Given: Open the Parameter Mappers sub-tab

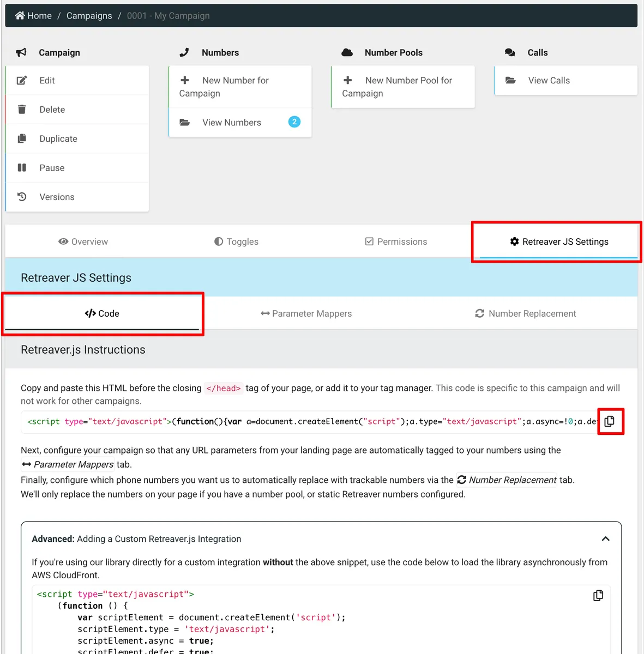Looking at the screenshot, I should click(x=306, y=313).
